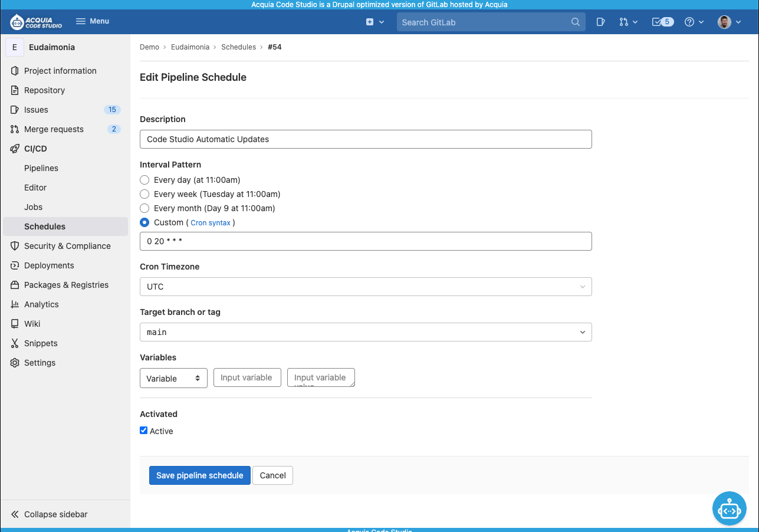Open the create new plus dropdown
This screenshot has height=532, width=759.
tap(375, 22)
